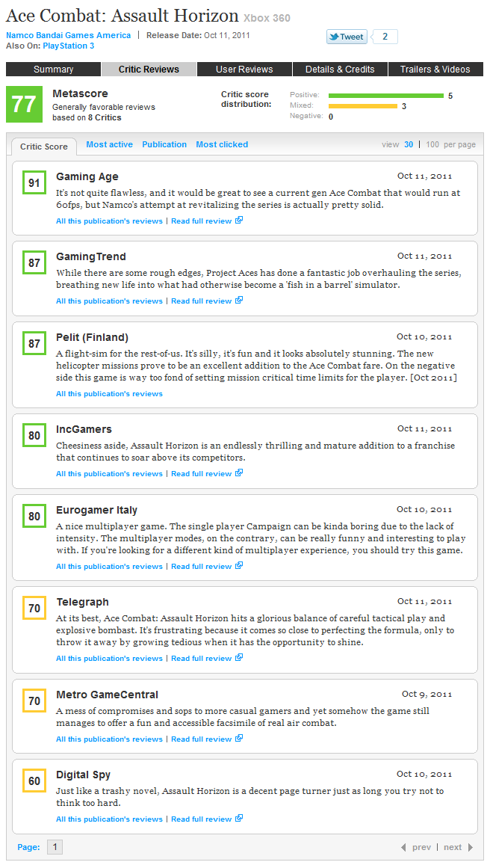
Task: Open the external link icon for Telegraph review
Action: 239,658
